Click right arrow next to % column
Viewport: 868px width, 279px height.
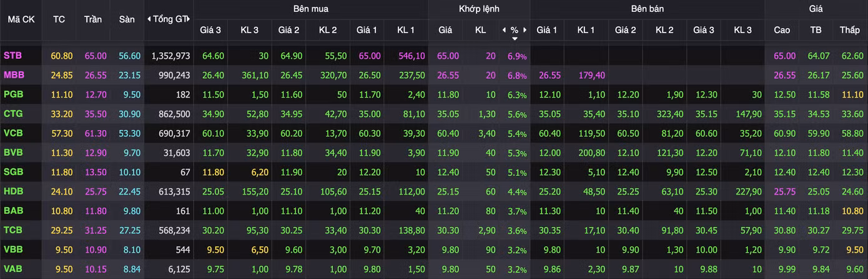525,30
